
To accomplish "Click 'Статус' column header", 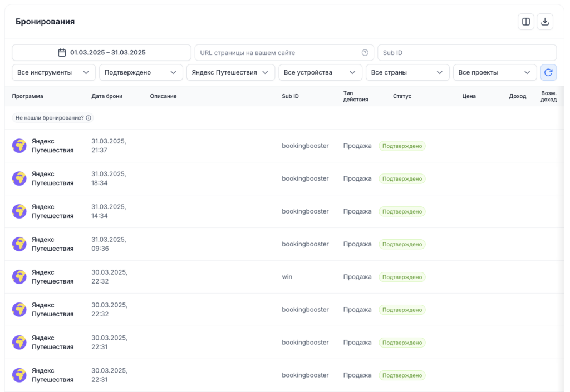I will [x=402, y=96].
